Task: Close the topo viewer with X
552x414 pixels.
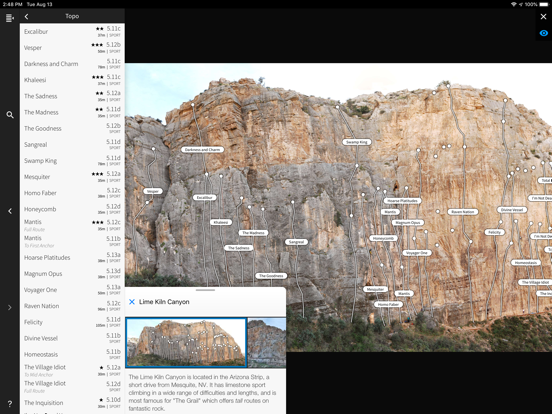Action: [543, 17]
